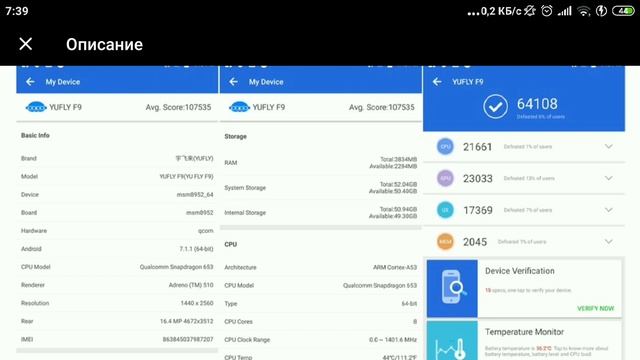Image resolution: width=640 pixels, height=360 pixels.
Task: Open the Temperature Monitor card title
Action: coord(524,332)
